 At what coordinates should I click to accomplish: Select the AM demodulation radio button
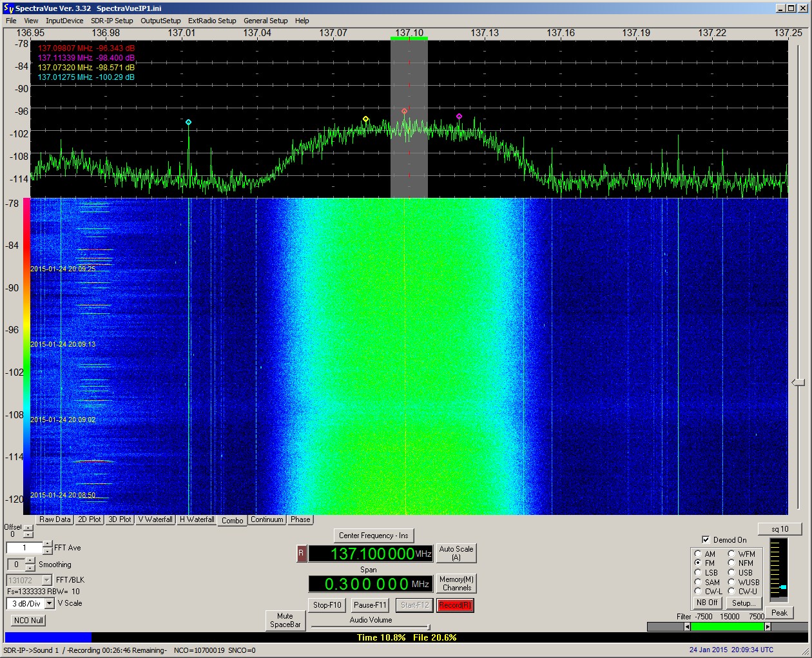click(698, 554)
